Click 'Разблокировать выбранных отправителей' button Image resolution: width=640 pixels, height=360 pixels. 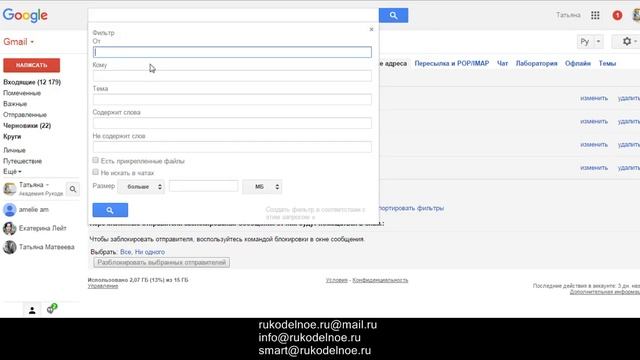pyautogui.click(x=162, y=262)
